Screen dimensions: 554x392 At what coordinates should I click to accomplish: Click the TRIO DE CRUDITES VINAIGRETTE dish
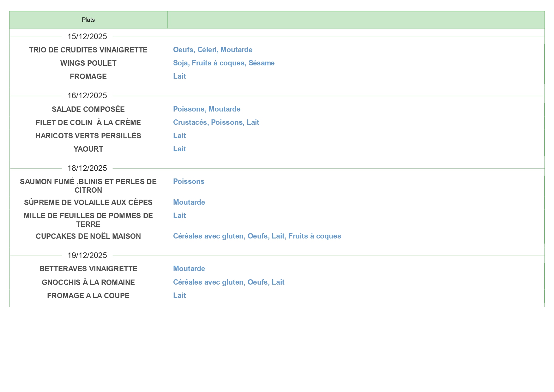[88, 50]
